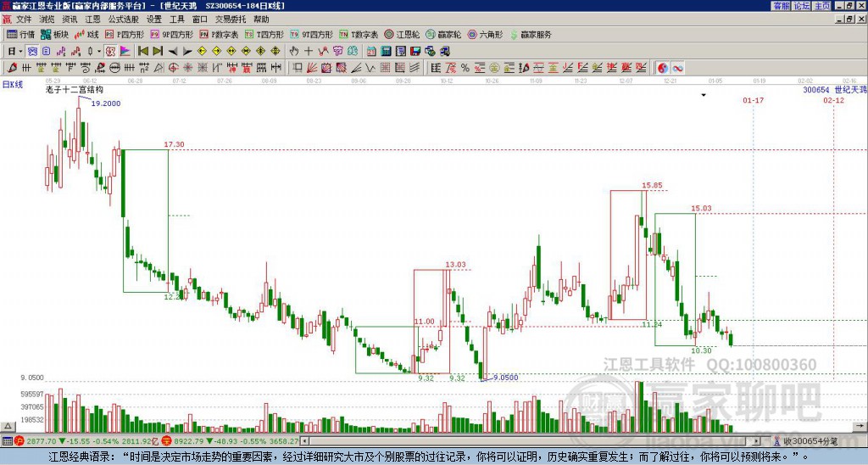Open the calendar date icon
The image size is (868, 465).
[x=371, y=52]
